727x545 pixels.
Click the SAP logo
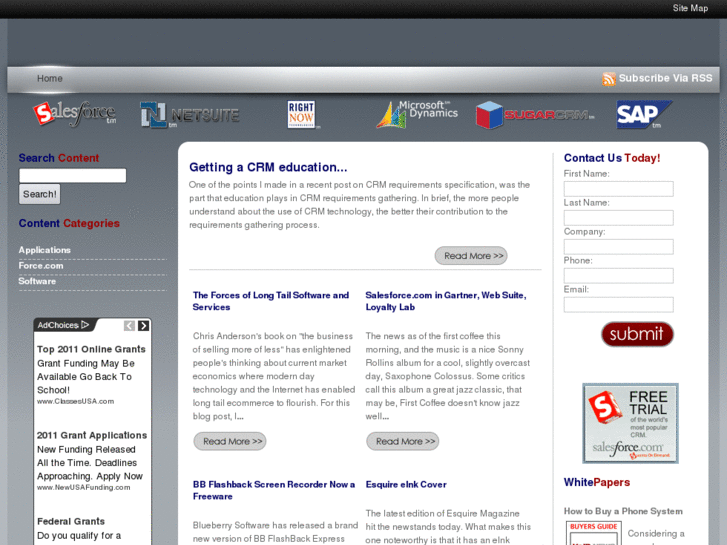tap(644, 114)
